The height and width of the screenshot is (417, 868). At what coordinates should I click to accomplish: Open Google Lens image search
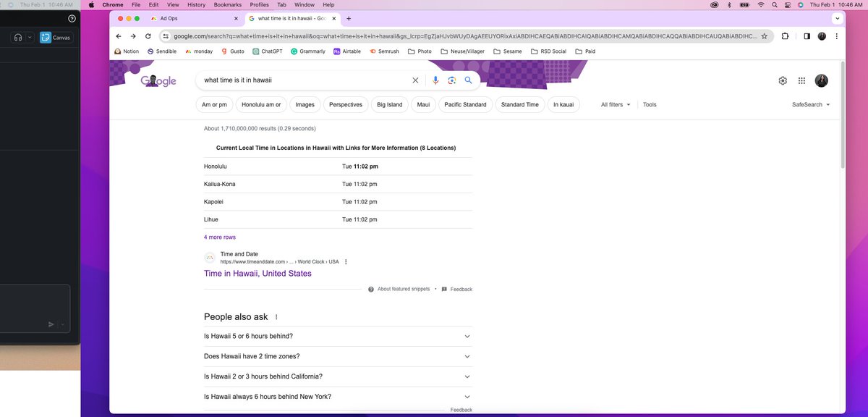pyautogui.click(x=451, y=80)
